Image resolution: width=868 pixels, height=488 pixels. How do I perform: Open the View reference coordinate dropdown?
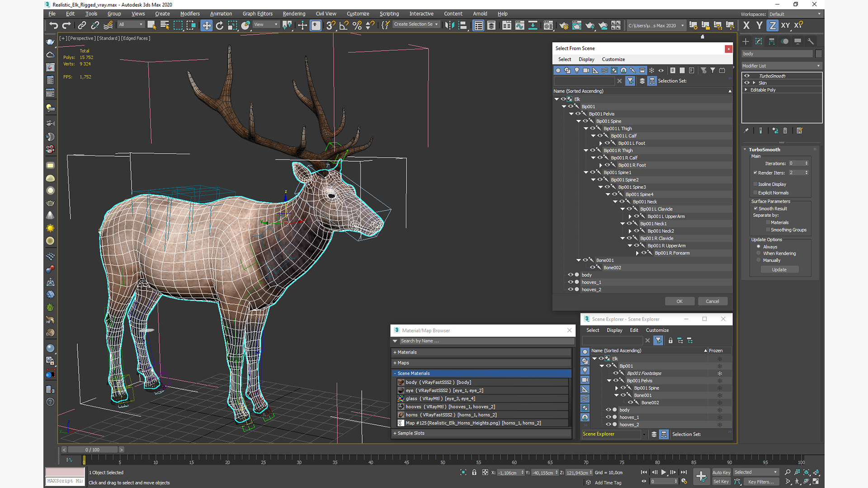pos(266,24)
